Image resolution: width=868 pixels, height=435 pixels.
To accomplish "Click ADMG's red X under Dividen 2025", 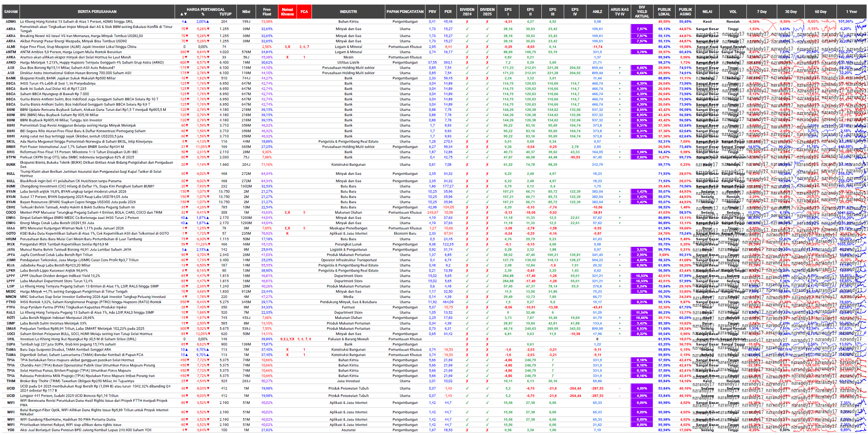I will coord(487,22).
